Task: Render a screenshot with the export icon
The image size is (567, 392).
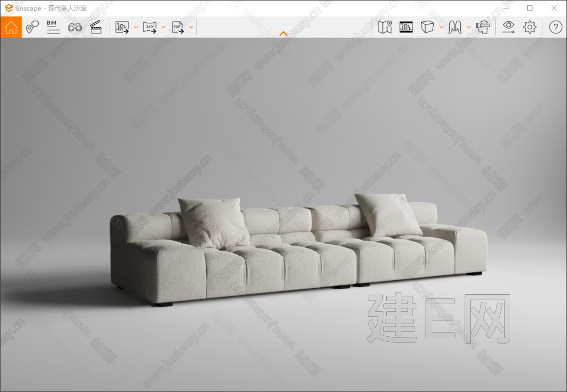Action: click(122, 27)
